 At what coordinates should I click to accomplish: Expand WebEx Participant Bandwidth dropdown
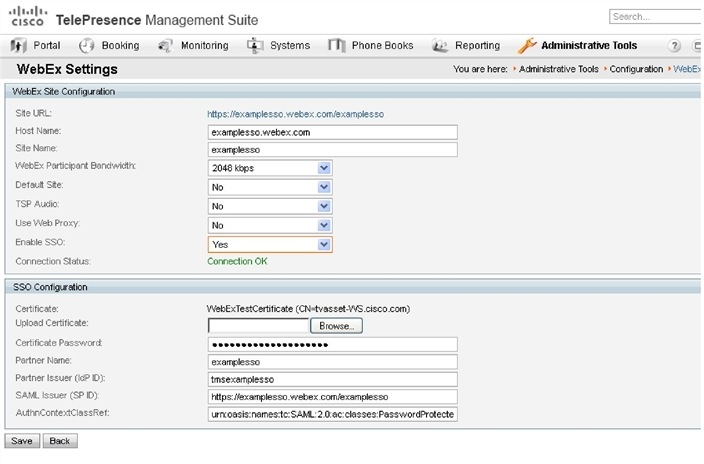pos(324,168)
